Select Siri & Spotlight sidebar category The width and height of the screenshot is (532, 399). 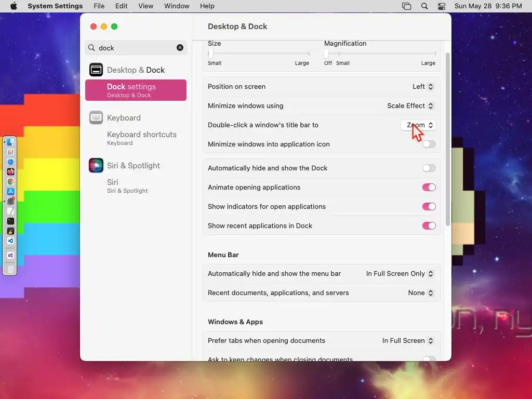[136, 166]
